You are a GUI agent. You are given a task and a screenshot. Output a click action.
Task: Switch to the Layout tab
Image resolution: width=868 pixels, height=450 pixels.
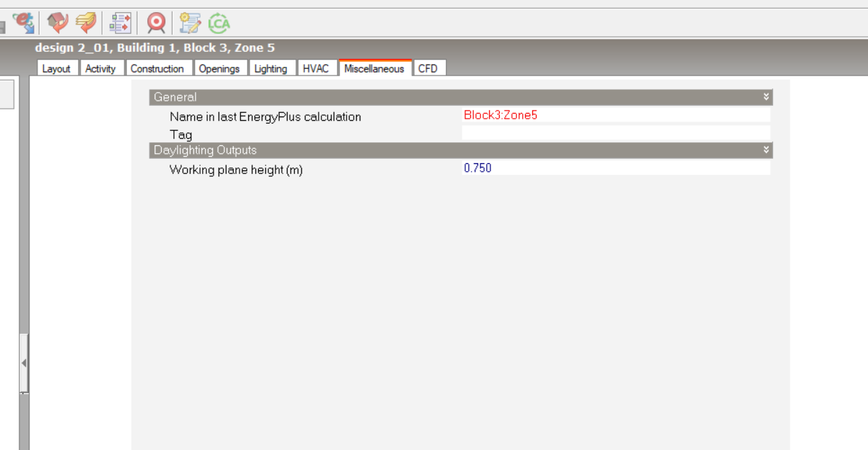pos(57,68)
